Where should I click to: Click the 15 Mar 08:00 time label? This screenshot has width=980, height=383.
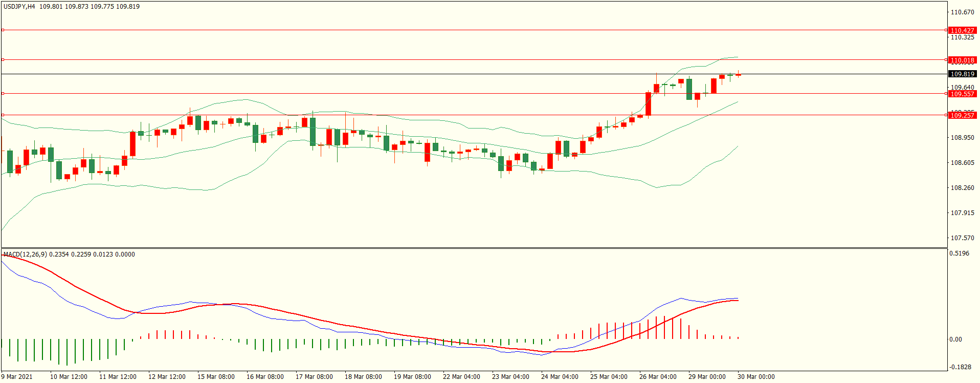pos(216,377)
